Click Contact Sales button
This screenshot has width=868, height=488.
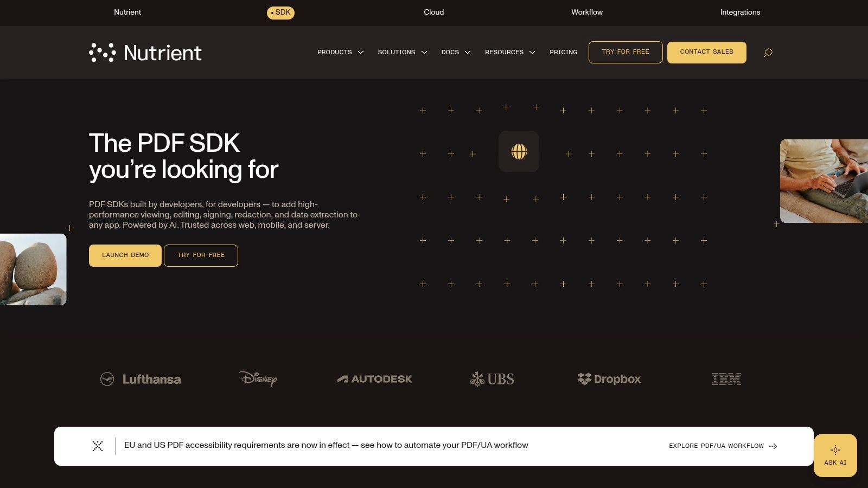(x=706, y=52)
